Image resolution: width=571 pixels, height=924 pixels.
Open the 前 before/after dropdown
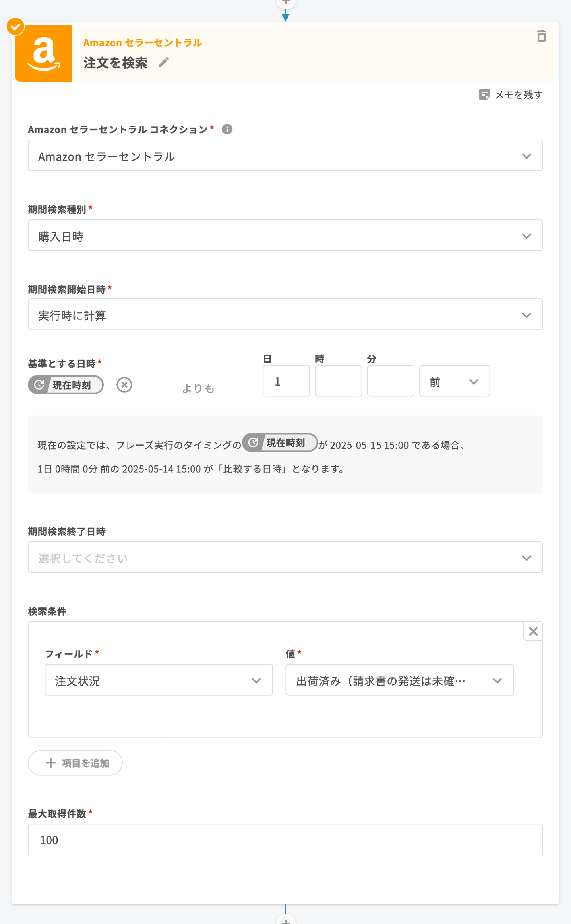click(x=454, y=381)
